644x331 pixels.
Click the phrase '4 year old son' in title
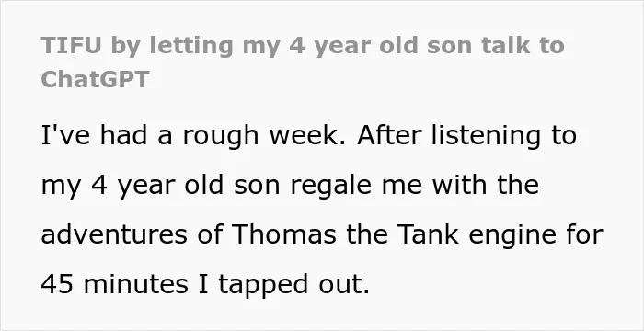click(355, 46)
